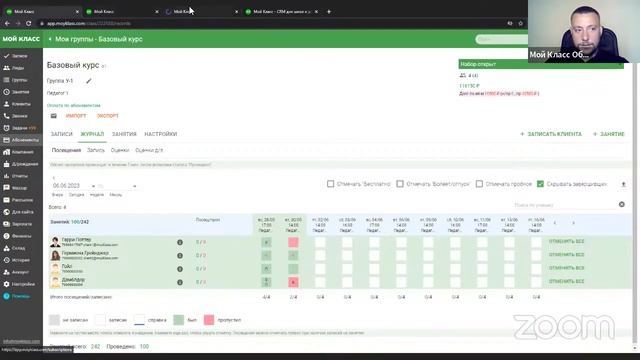Toggle Дамблдор's red absent cell
Viewport: 640px width, 360px height.
coord(293,282)
